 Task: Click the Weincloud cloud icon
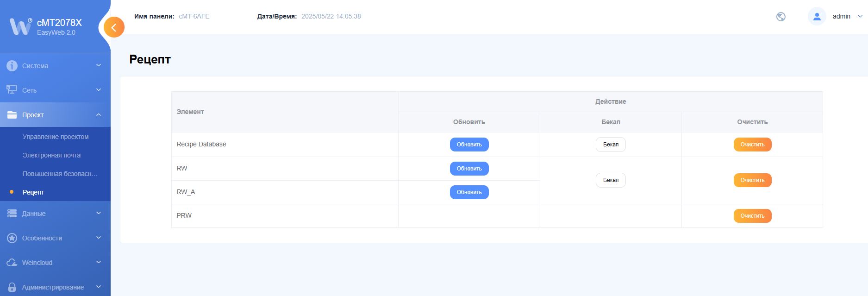click(12, 263)
